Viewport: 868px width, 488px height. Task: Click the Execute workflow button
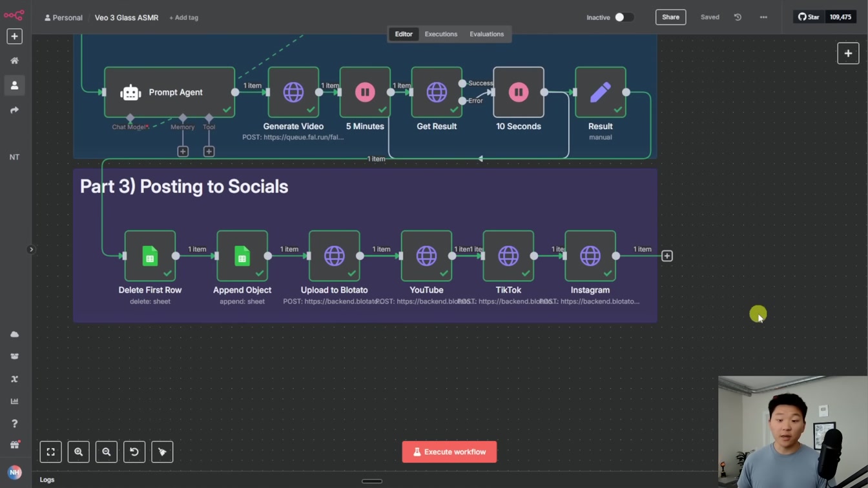click(x=449, y=452)
